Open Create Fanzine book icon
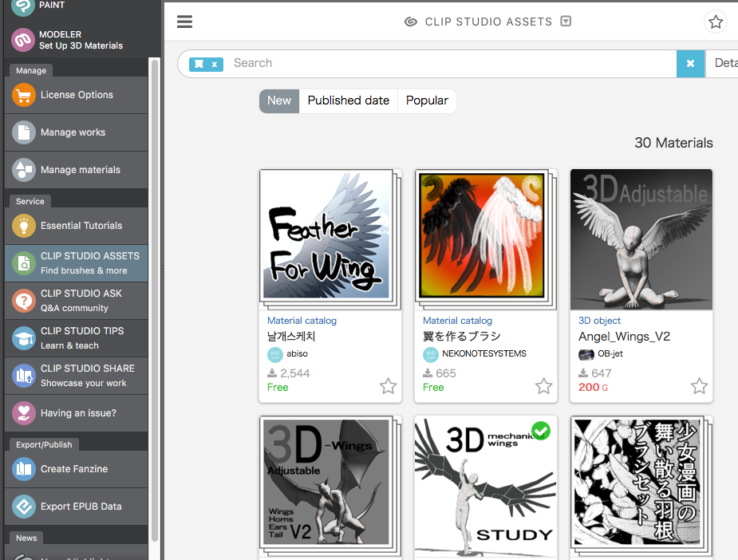This screenshot has width=738, height=560. coord(23,469)
